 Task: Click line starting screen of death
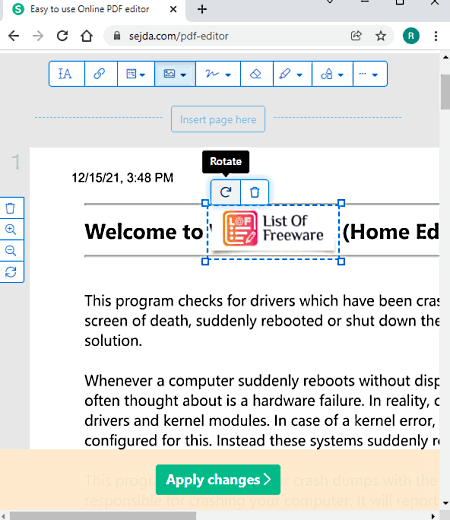[x=262, y=321]
